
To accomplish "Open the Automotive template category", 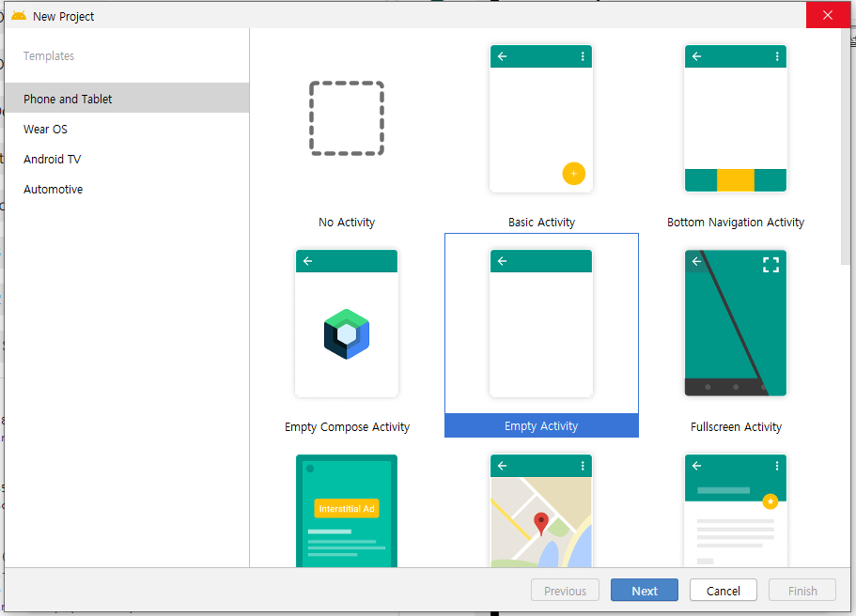I will click(127, 190).
